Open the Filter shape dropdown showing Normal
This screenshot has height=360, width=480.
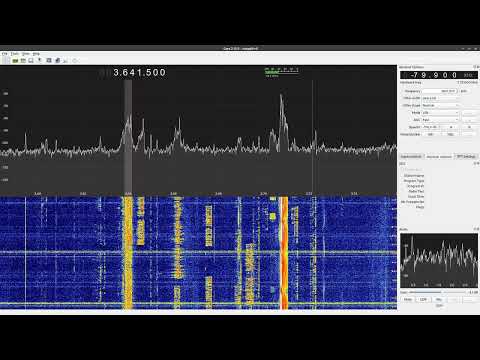pos(440,105)
